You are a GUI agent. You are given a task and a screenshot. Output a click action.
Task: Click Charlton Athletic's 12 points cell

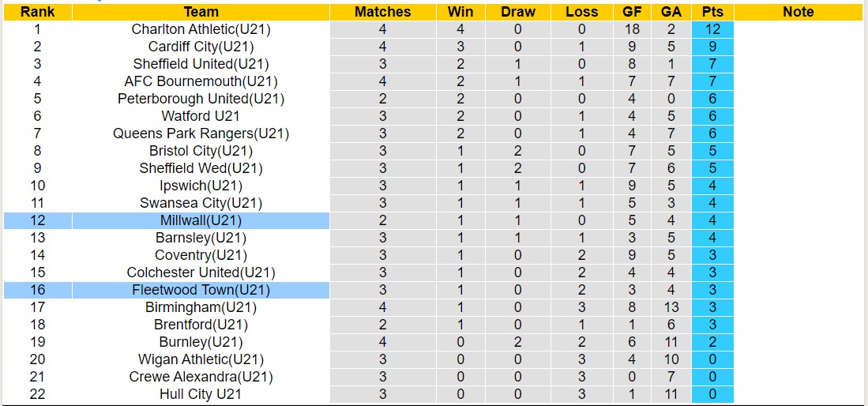[712, 29]
